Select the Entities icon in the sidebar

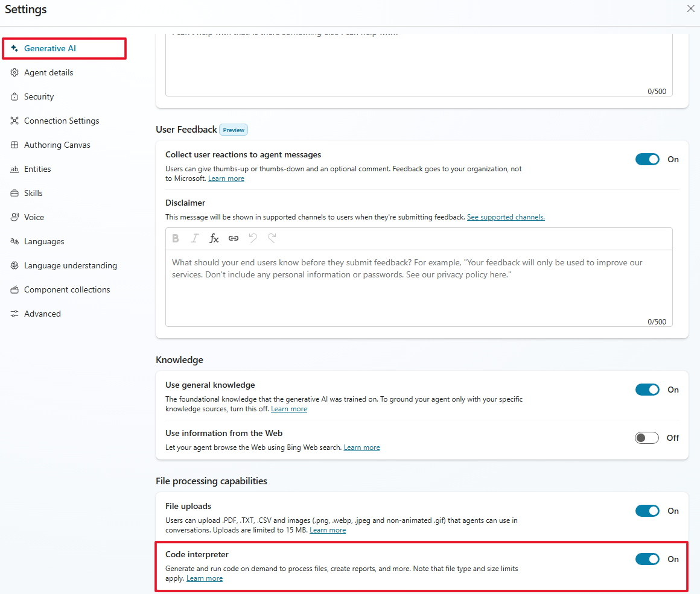[14, 169]
